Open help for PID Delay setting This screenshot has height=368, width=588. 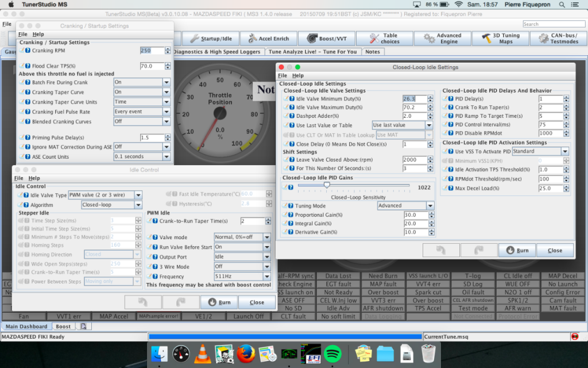click(x=451, y=99)
